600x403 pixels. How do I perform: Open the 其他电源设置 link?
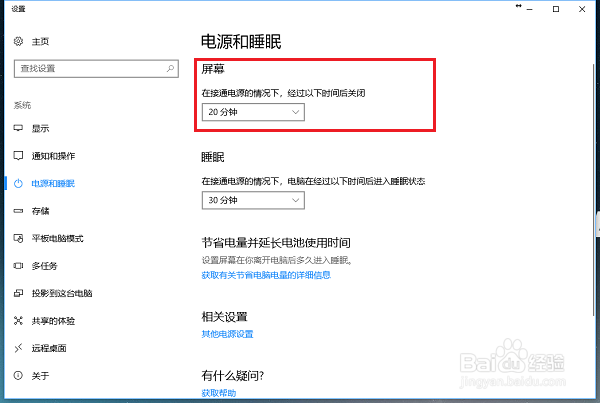[x=227, y=334]
